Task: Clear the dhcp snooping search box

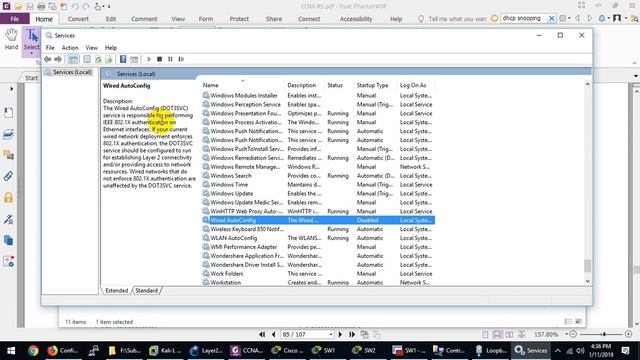Action: [551, 18]
